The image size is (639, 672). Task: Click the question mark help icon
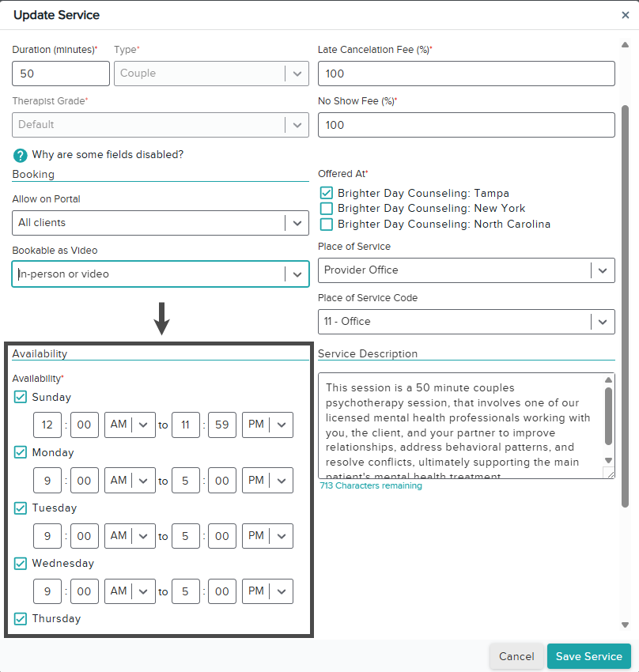click(x=20, y=155)
